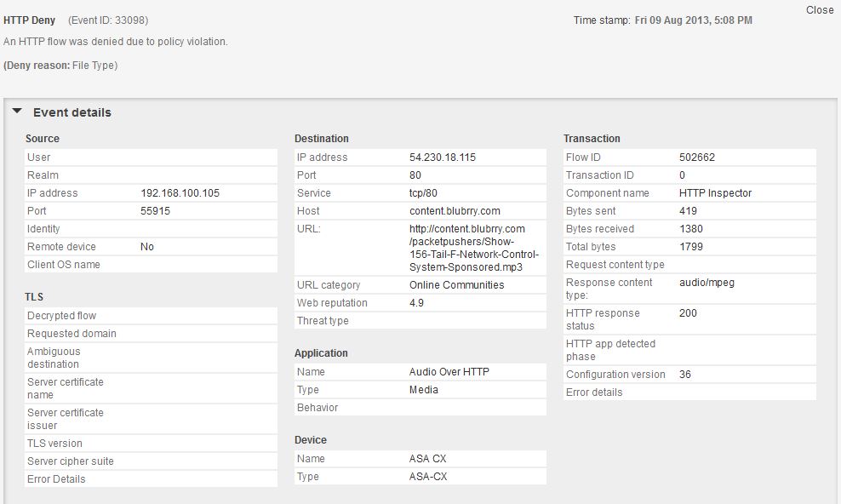Select the source IP address 192.168.100.105

(x=180, y=193)
